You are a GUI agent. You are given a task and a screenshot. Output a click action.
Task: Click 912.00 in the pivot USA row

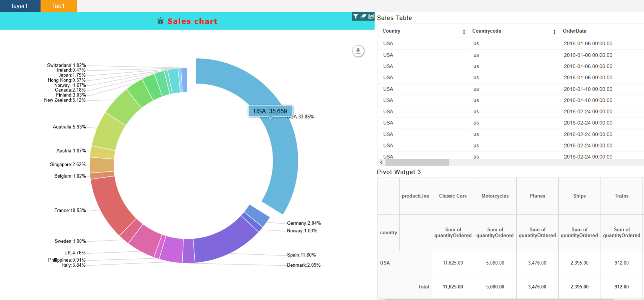click(x=622, y=263)
